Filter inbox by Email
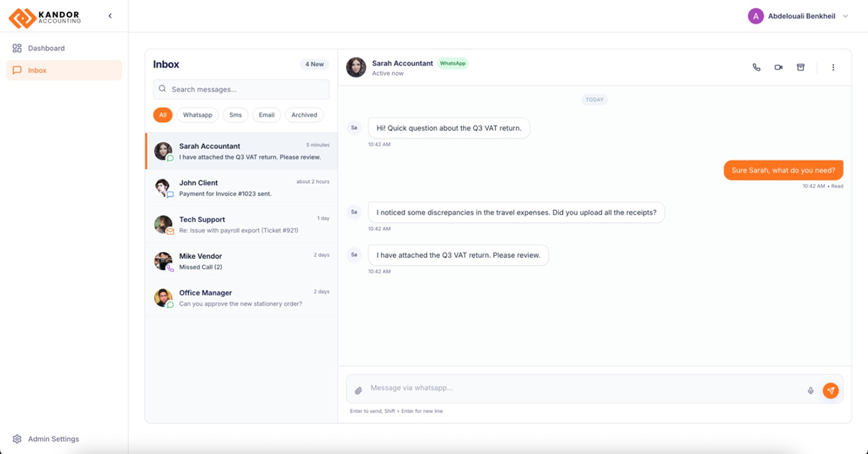Image resolution: width=868 pixels, height=454 pixels. 266,115
